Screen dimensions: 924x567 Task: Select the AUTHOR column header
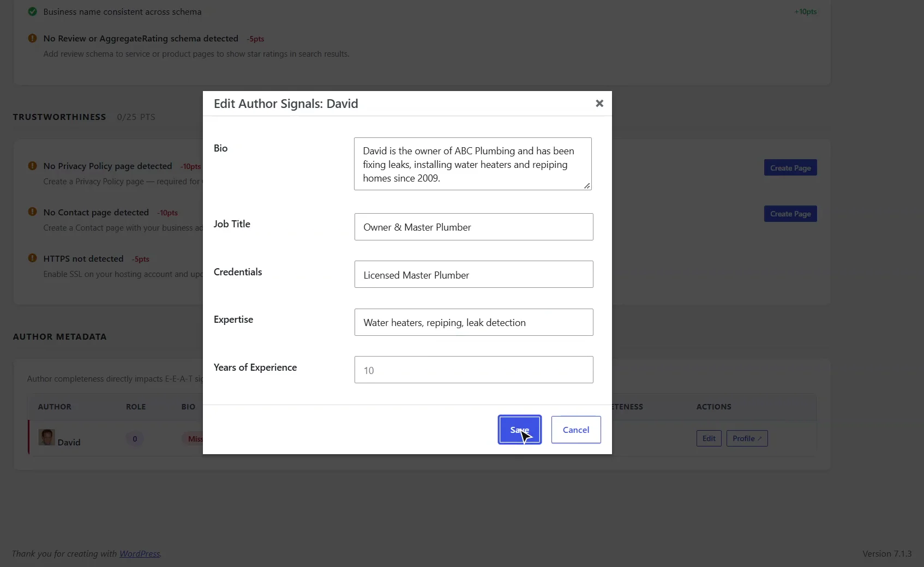coord(55,407)
